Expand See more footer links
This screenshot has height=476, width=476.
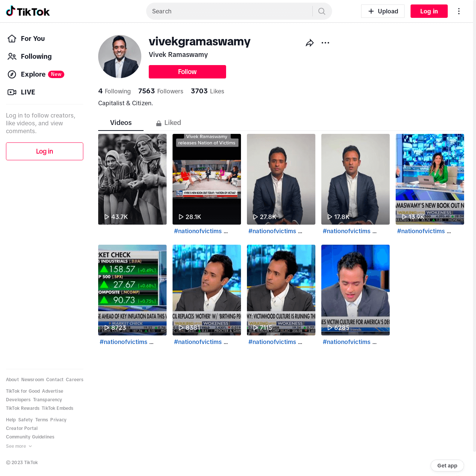pyautogui.click(x=19, y=446)
